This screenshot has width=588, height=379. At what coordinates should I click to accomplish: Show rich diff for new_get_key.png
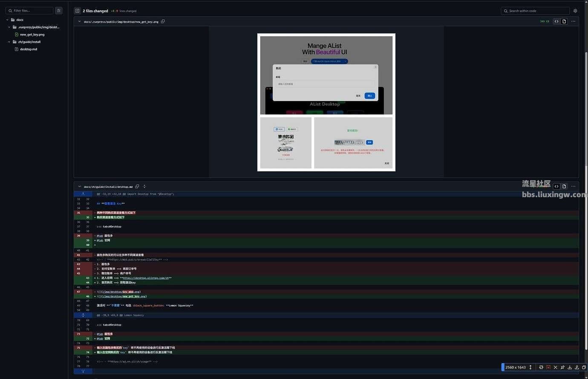tap(564, 21)
